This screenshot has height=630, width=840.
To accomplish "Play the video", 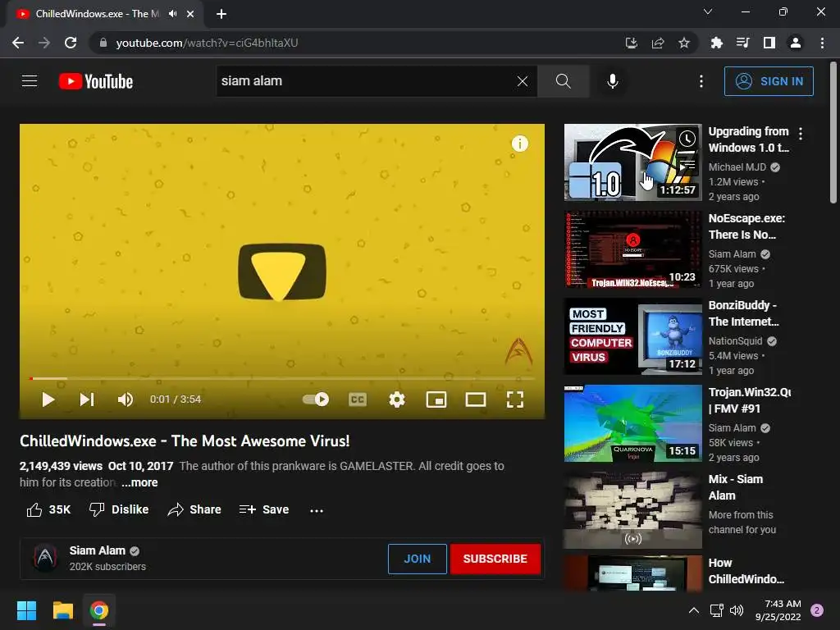I will click(x=48, y=399).
